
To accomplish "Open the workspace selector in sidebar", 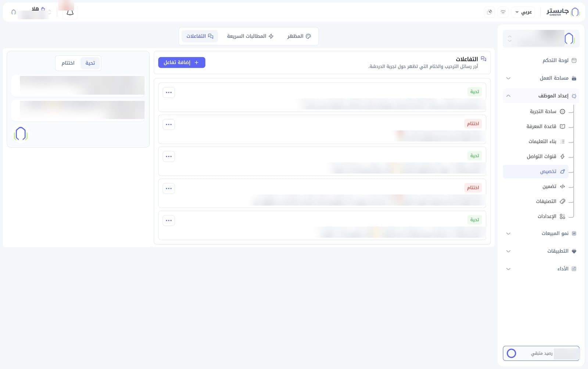I will coord(541,38).
